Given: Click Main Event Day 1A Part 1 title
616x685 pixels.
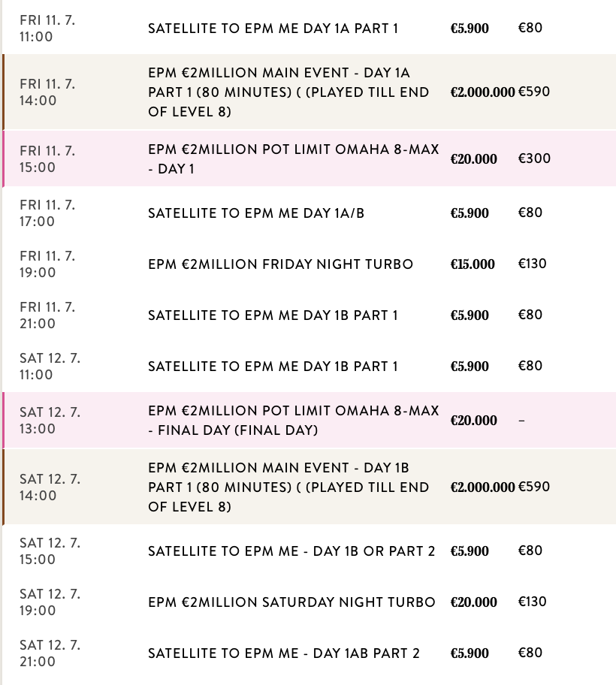Looking at the screenshot, I should coord(289,92).
